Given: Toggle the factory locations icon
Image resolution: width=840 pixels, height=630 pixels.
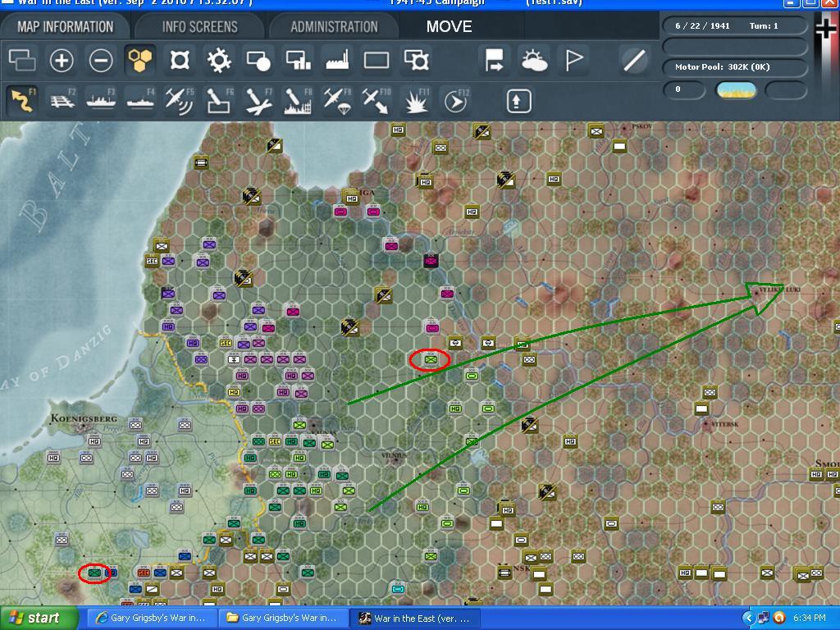Looking at the screenshot, I should (337, 60).
